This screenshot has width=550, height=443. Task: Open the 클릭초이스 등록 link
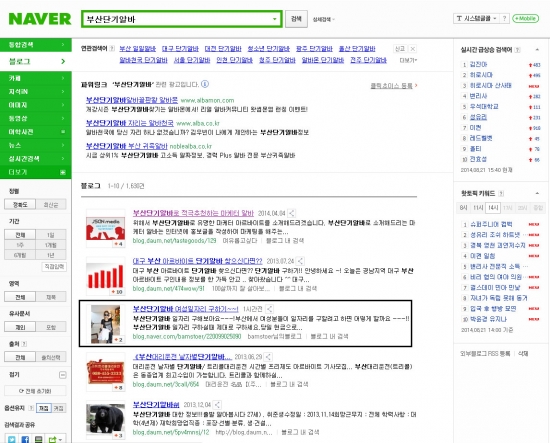[391, 86]
